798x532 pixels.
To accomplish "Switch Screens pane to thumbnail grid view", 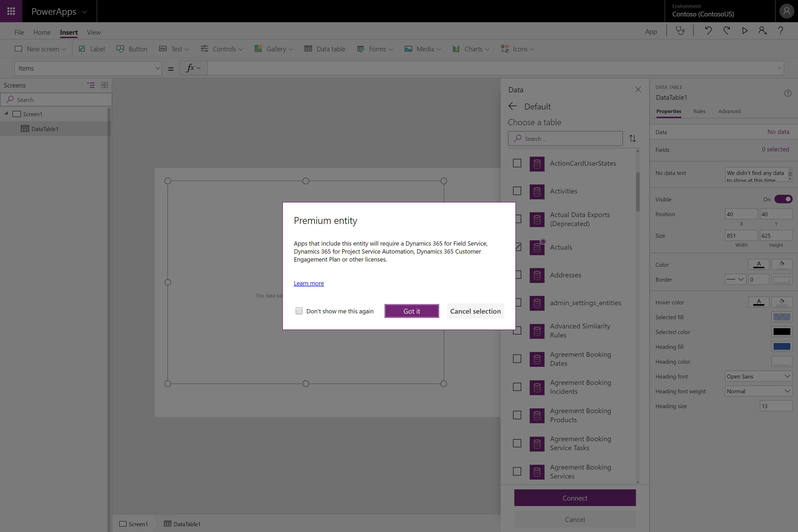I will pos(105,85).
